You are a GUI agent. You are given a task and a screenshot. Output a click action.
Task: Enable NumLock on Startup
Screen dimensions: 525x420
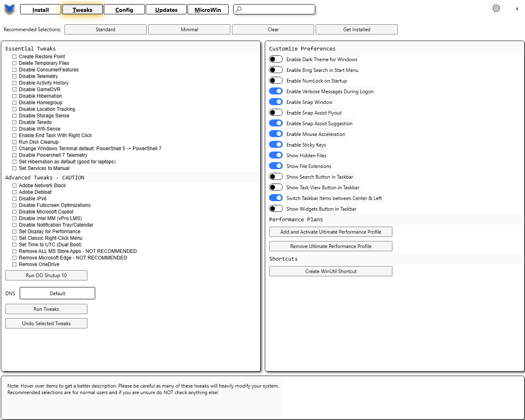(x=276, y=80)
